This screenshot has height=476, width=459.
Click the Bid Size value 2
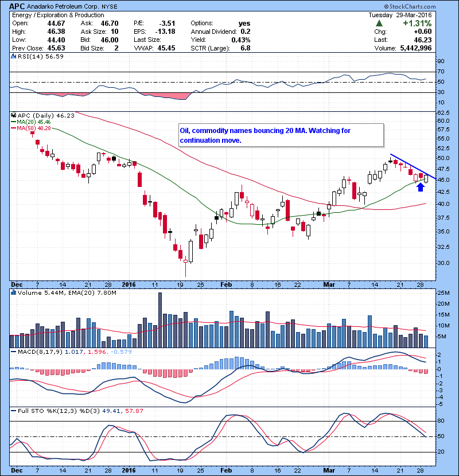[116, 48]
